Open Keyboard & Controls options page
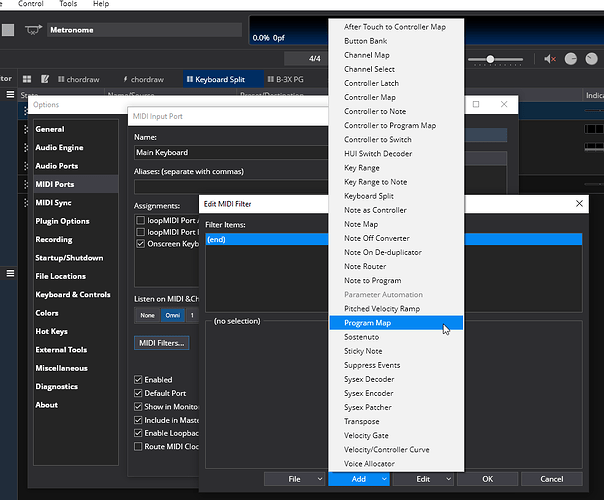604x500 pixels. coord(76,295)
